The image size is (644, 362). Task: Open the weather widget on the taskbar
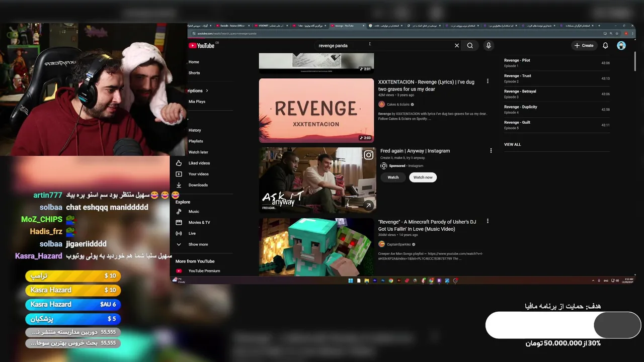(x=180, y=281)
